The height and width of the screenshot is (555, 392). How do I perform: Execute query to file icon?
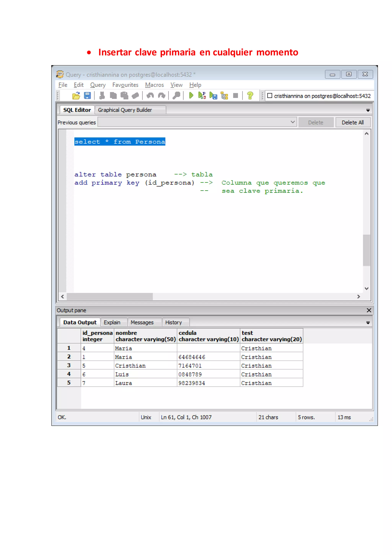(213, 96)
